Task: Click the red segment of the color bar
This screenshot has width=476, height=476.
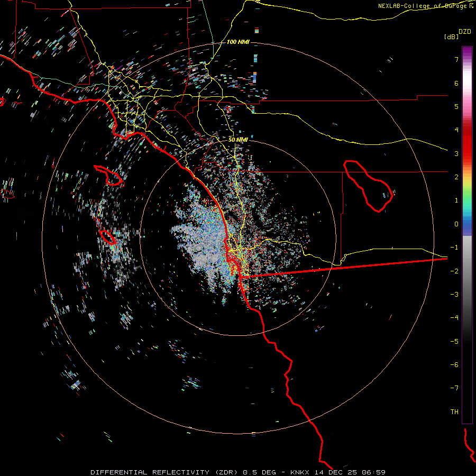Action: point(467,144)
